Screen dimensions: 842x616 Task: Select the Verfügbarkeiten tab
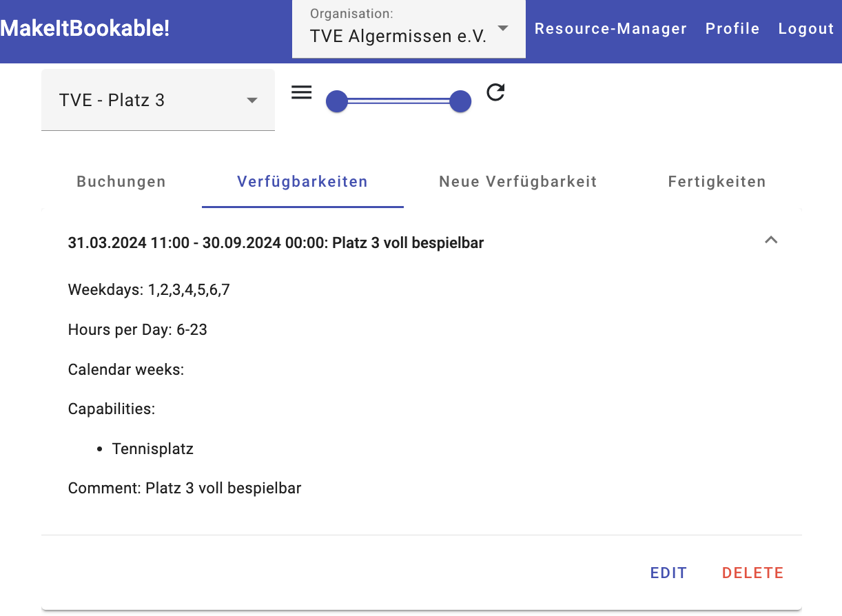[x=302, y=182]
